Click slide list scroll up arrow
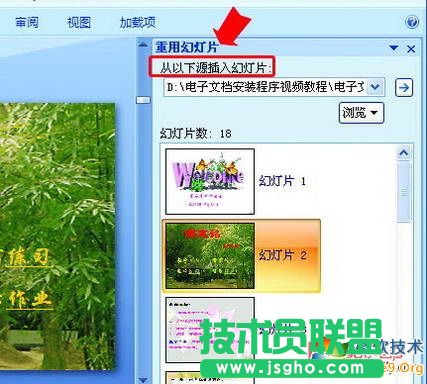The image size is (427, 384). coord(404,153)
